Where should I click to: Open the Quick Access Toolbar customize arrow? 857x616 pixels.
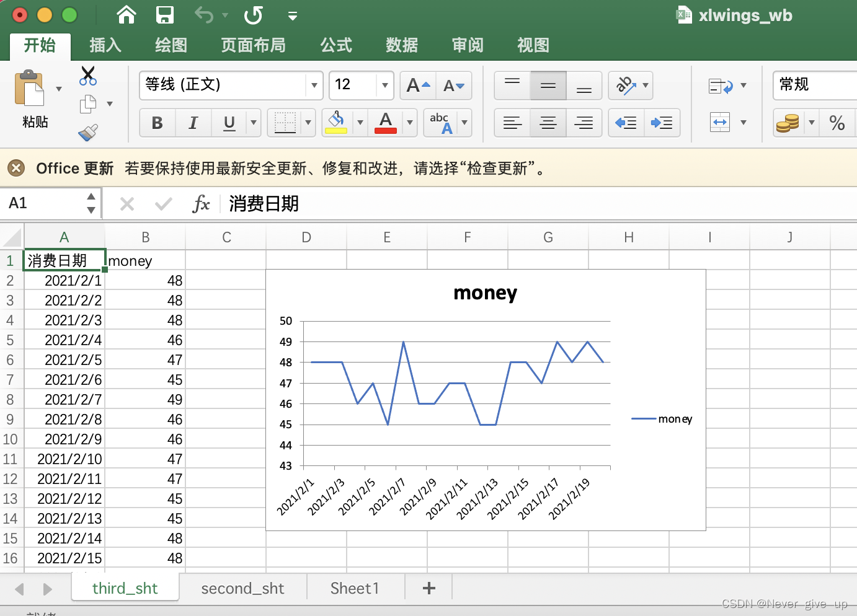pyautogui.click(x=293, y=16)
